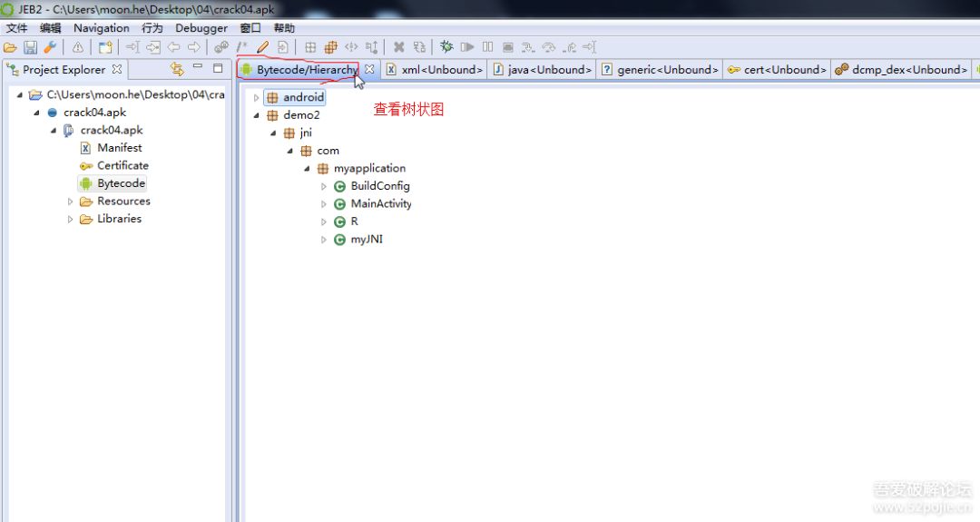The width and height of the screenshot is (980, 522).
Task: Click the X delete icon in toolbar
Action: pos(398,47)
